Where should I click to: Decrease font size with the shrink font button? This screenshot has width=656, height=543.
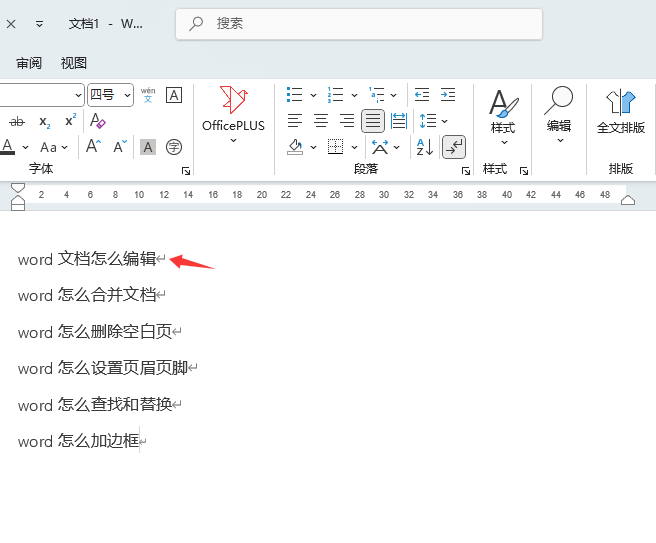point(120,146)
